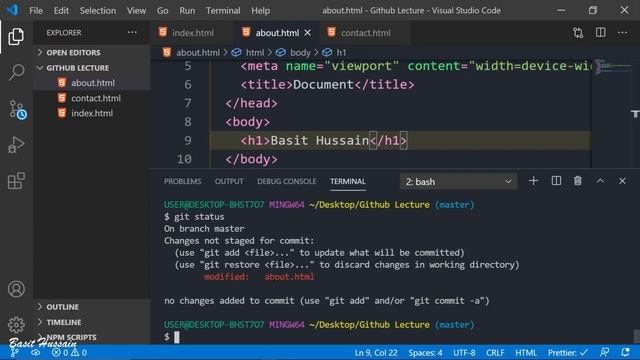Open the Go menu

pos(162,11)
